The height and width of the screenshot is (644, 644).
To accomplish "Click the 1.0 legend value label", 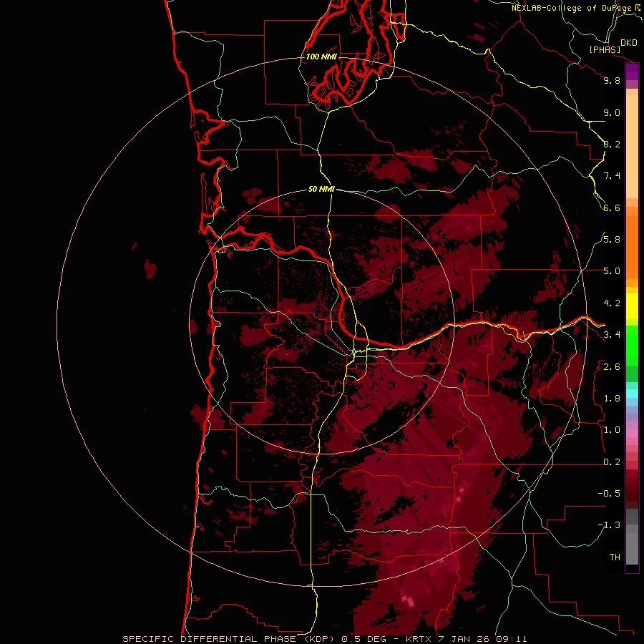I will tap(612, 430).
